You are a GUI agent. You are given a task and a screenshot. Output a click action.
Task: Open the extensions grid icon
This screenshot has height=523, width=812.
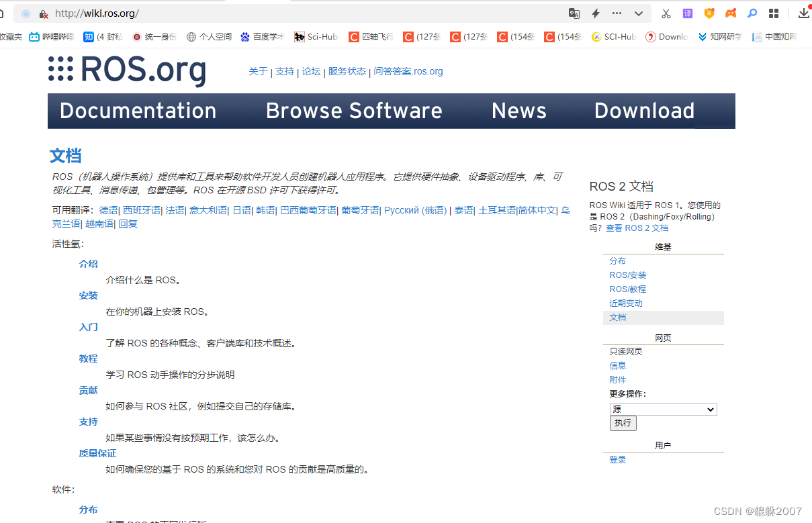(x=774, y=13)
